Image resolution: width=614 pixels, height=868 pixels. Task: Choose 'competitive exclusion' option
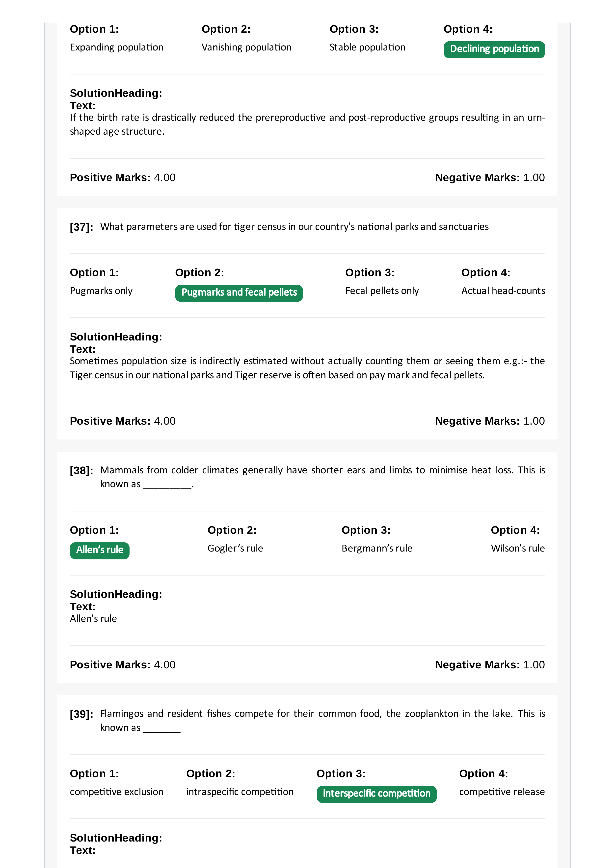pyautogui.click(x=116, y=792)
